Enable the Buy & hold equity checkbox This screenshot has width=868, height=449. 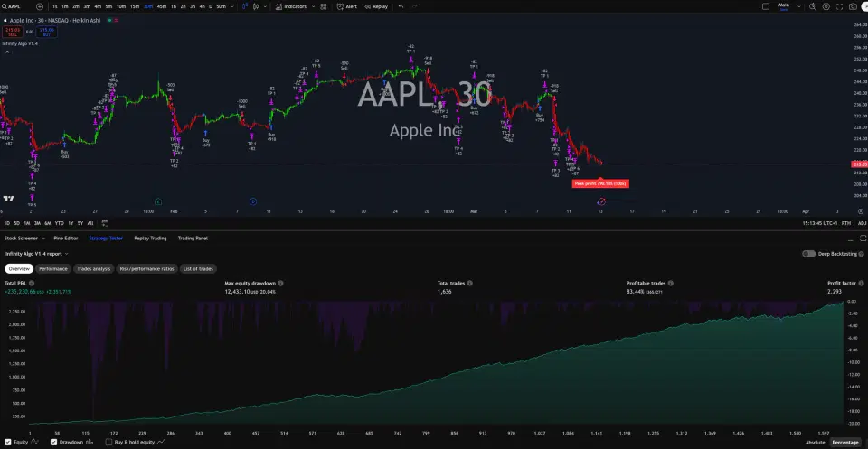point(109,443)
